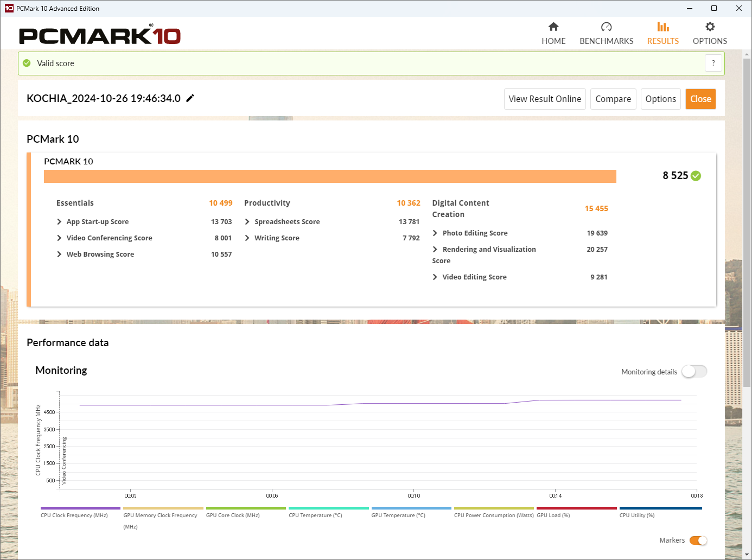Click the question mark help button

pos(713,63)
